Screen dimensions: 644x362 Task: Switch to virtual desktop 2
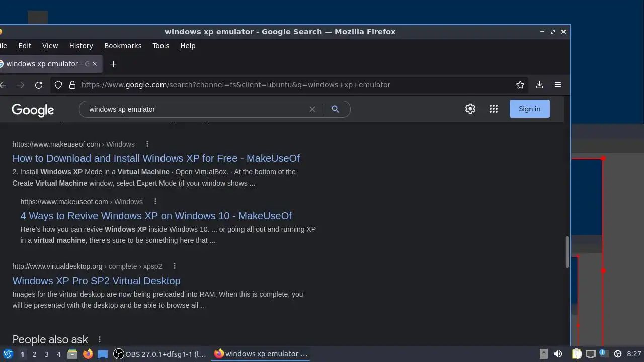[34, 354]
